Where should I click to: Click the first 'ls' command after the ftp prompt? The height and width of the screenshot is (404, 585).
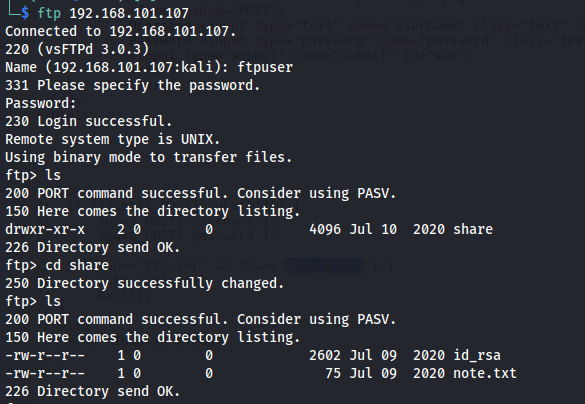pyautogui.click(x=53, y=175)
